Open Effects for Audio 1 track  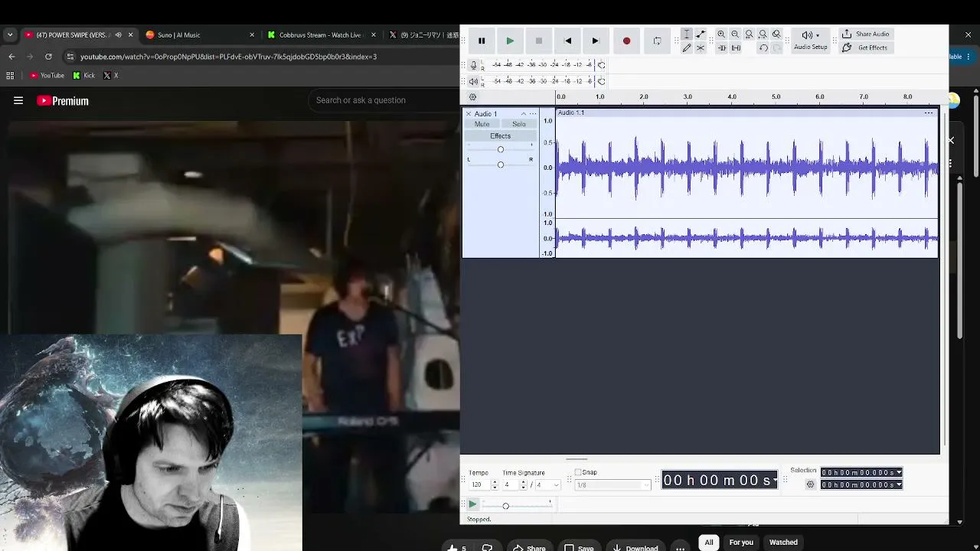pyautogui.click(x=501, y=136)
